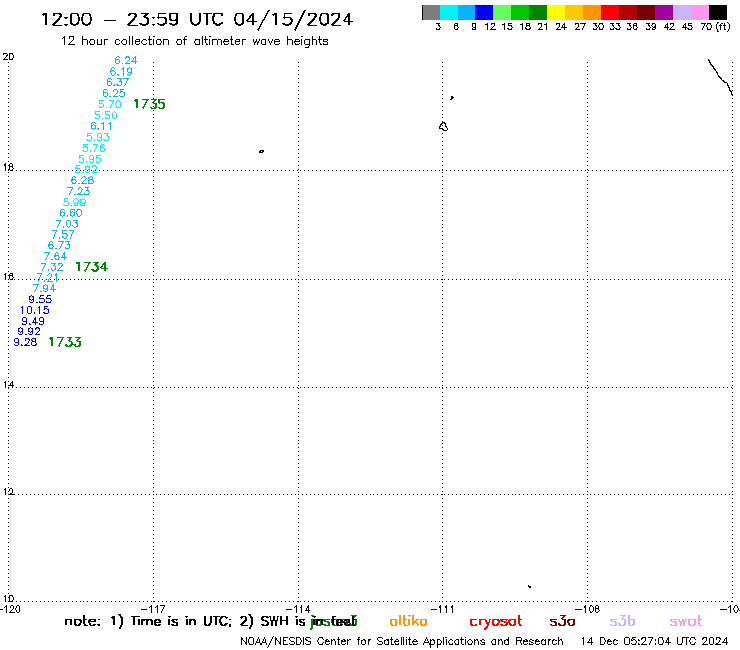Screen dimensions: 740x650
Task: Select the orange legend swatch
Action: point(592,12)
